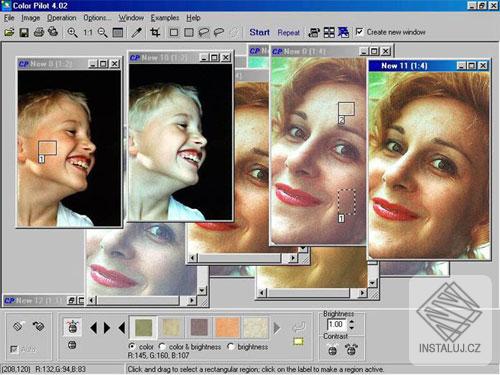The height and width of the screenshot is (375, 500).
Task: Click the blue window arrangement icon
Action: [x=343, y=32]
